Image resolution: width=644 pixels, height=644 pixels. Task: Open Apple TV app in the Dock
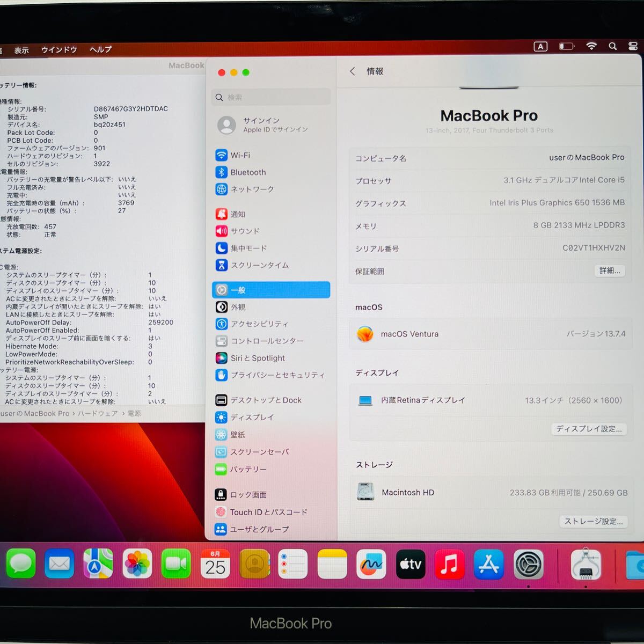point(411,564)
